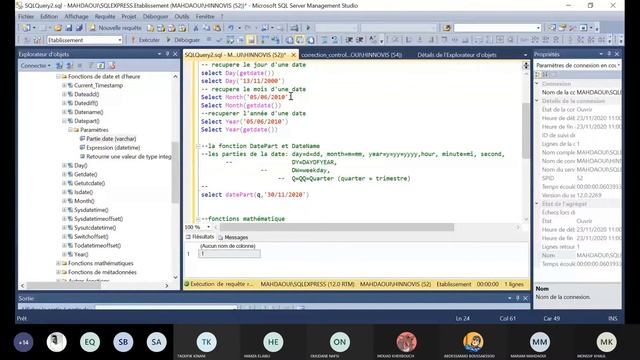This screenshot has width=640, height=360.
Task: Click the +14 participants badge
Action: point(24,342)
